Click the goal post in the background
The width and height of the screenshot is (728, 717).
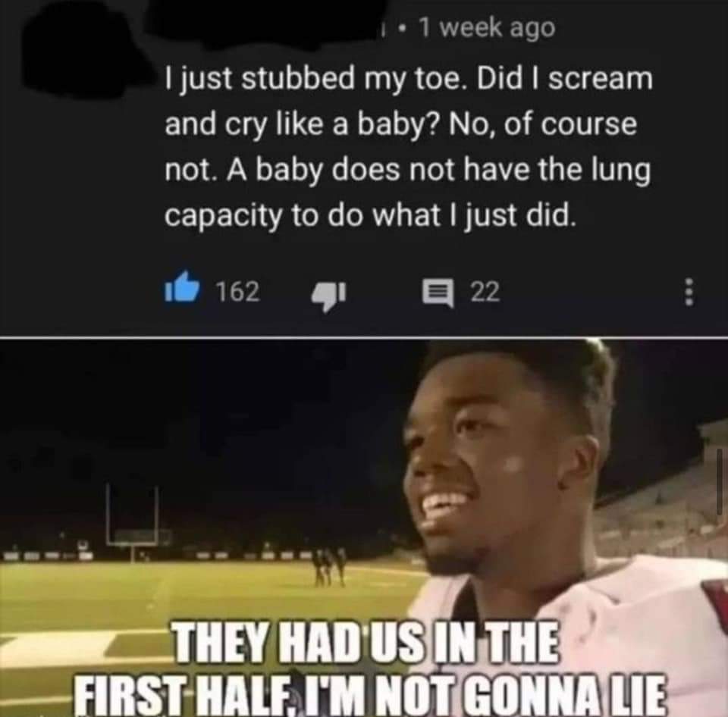tap(133, 515)
